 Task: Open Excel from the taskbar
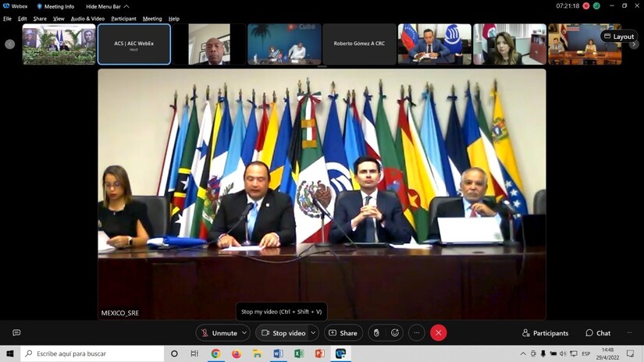[299, 353]
